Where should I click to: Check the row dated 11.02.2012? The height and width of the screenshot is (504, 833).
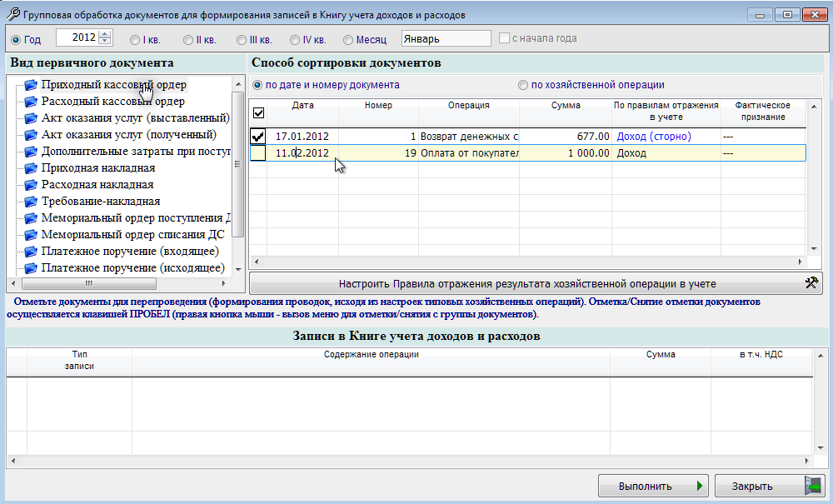click(x=257, y=153)
